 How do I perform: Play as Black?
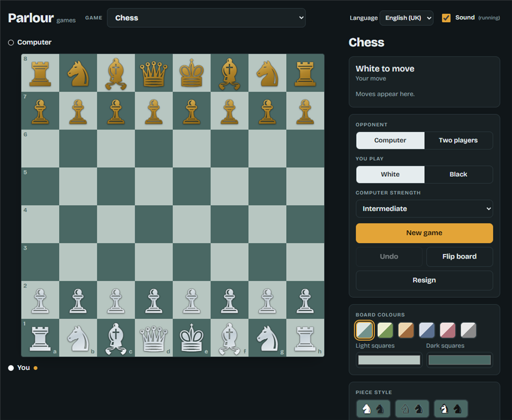point(459,174)
